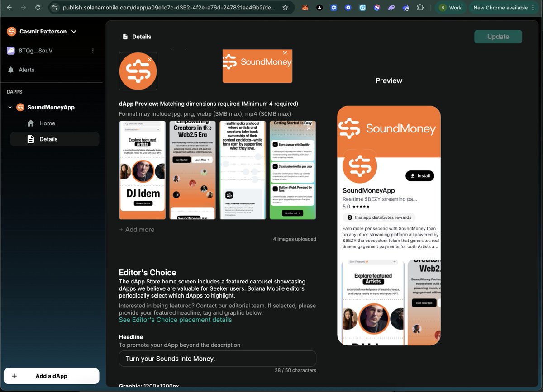
Task: Open the Getting Started Is Easy screenshot
Action: (x=293, y=170)
